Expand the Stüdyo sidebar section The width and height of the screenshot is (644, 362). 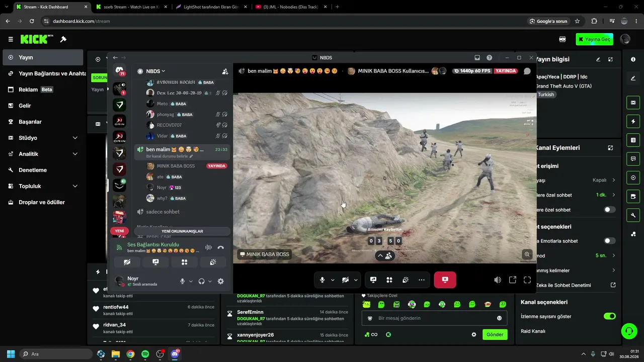[x=43, y=138]
